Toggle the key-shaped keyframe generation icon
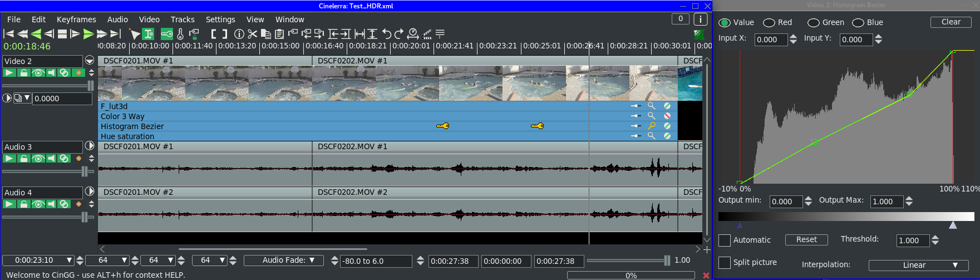 coord(166,34)
